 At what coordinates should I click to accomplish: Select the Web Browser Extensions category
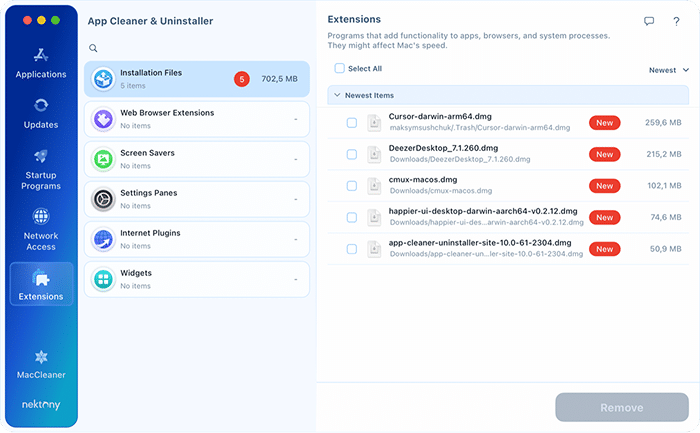[x=197, y=119]
